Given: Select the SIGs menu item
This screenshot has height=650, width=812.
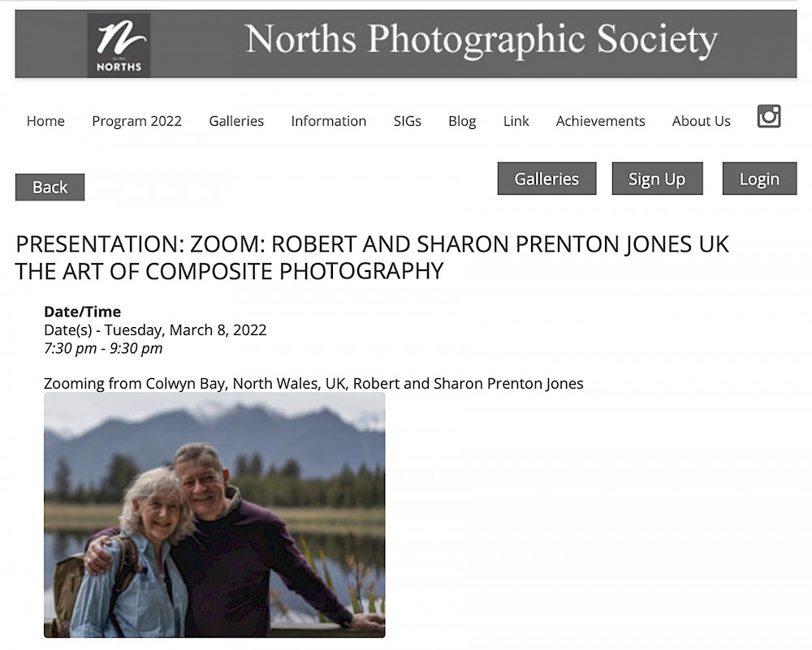Looking at the screenshot, I should click(407, 121).
